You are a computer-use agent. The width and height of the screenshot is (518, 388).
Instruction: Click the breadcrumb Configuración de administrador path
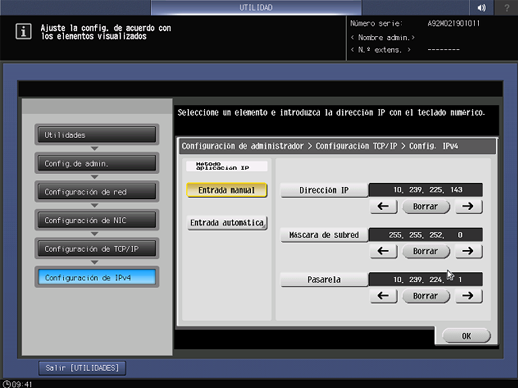(x=243, y=146)
